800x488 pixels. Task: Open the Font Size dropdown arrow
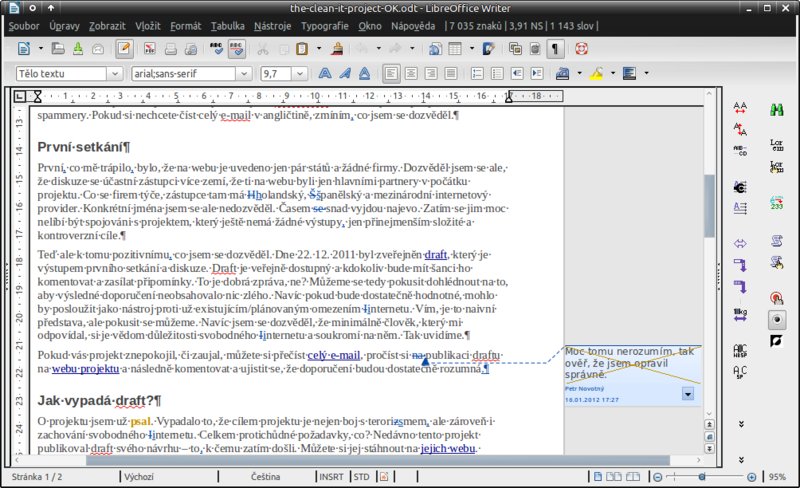click(300, 74)
